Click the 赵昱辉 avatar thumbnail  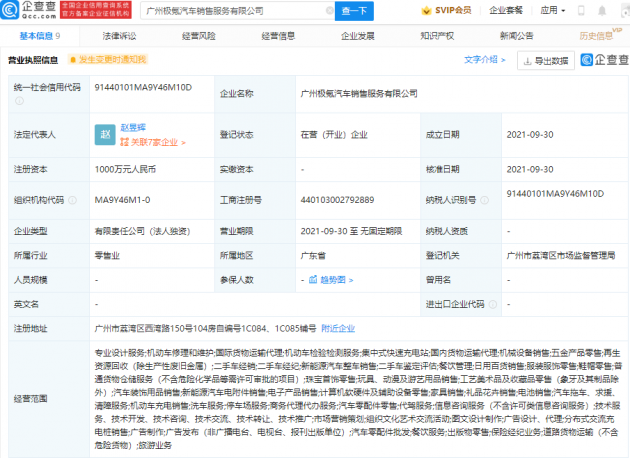[106, 134]
